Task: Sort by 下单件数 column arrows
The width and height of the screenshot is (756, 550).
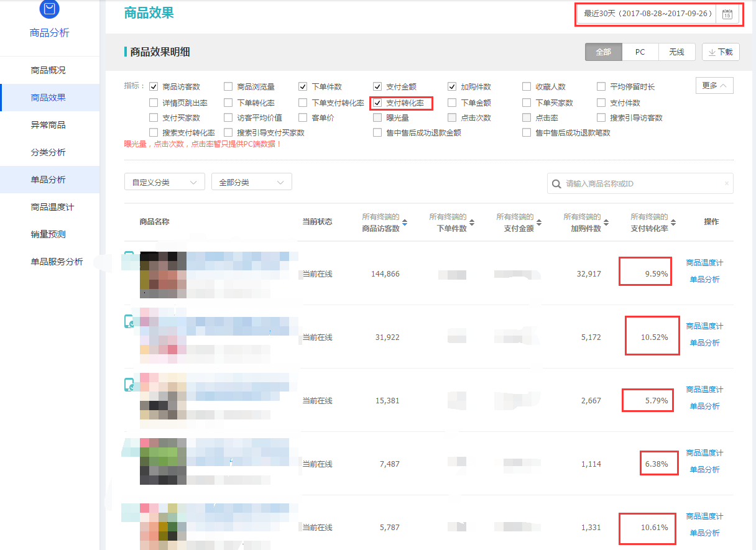Action: pyautogui.click(x=472, y=222)
